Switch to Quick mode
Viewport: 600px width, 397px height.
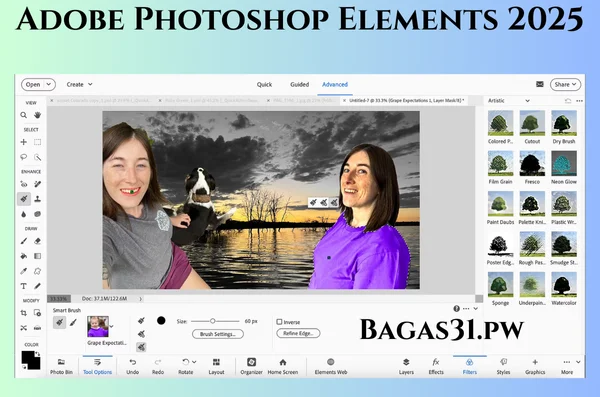pyautogui.click(x=264, y=85)
